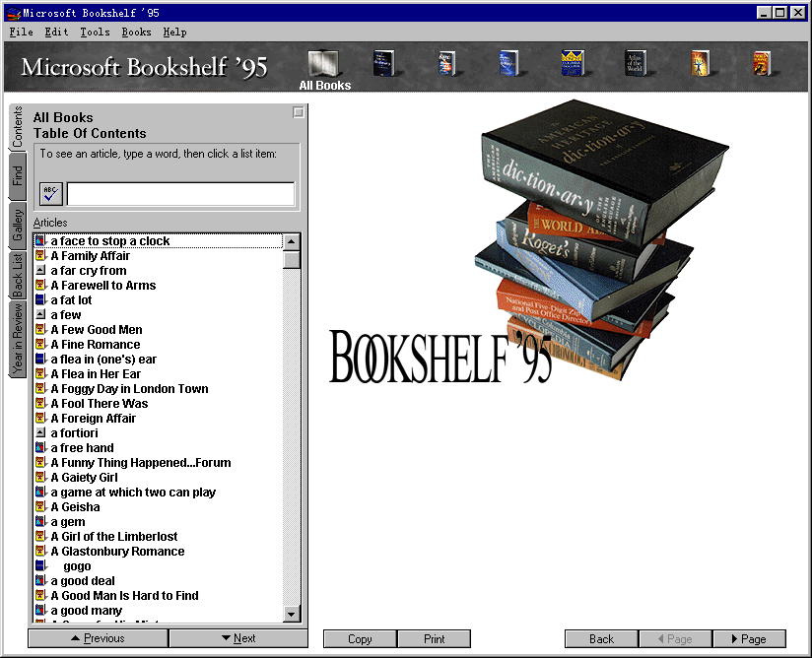This screenshot has width=812, height=658.
Task: Select 'A Geisha' article
Action: click(x=76, y=507)
